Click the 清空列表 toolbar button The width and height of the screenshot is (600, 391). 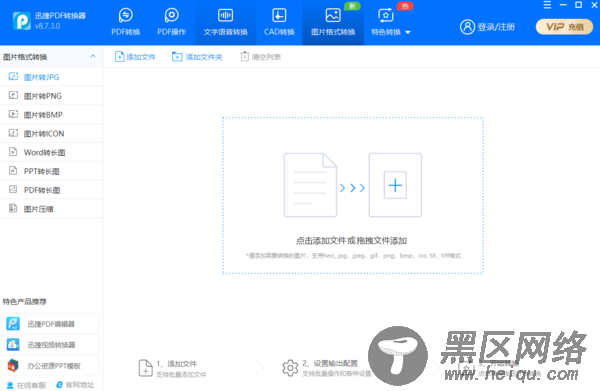pos(261,57)
